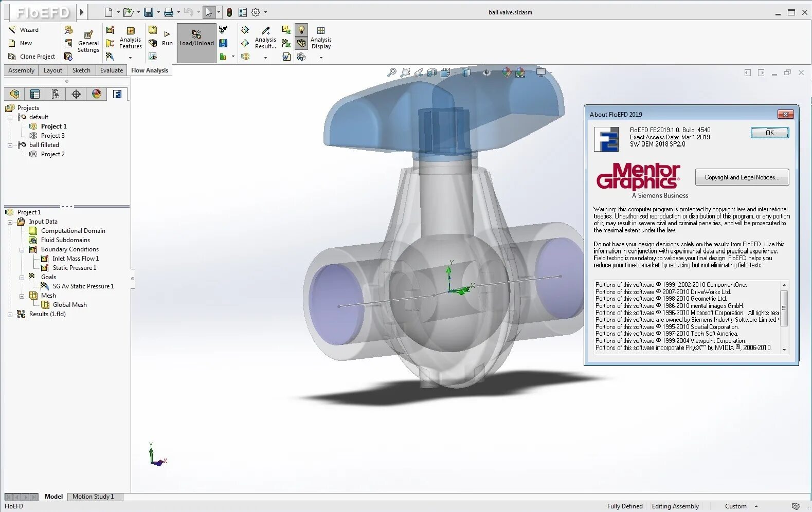Open the Options gear icon

(x=256, y=12)
